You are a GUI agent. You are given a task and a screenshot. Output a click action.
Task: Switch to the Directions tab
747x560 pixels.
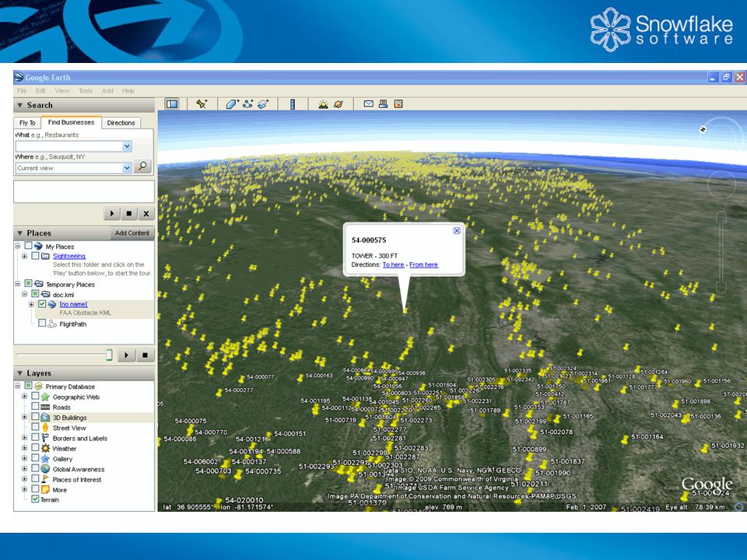pyautogui.click(x=121, y=123)
